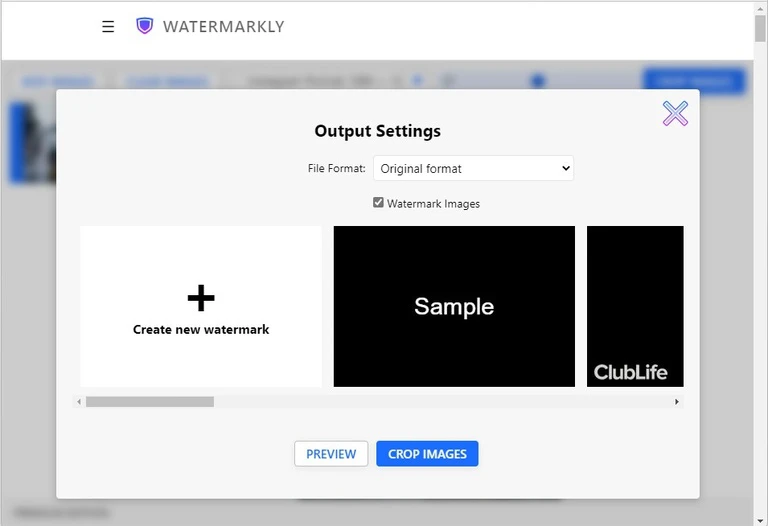The height and width of the screenshot is (526, 768).
Task: Click the page scrollbar up arrow
Action: 760,6
